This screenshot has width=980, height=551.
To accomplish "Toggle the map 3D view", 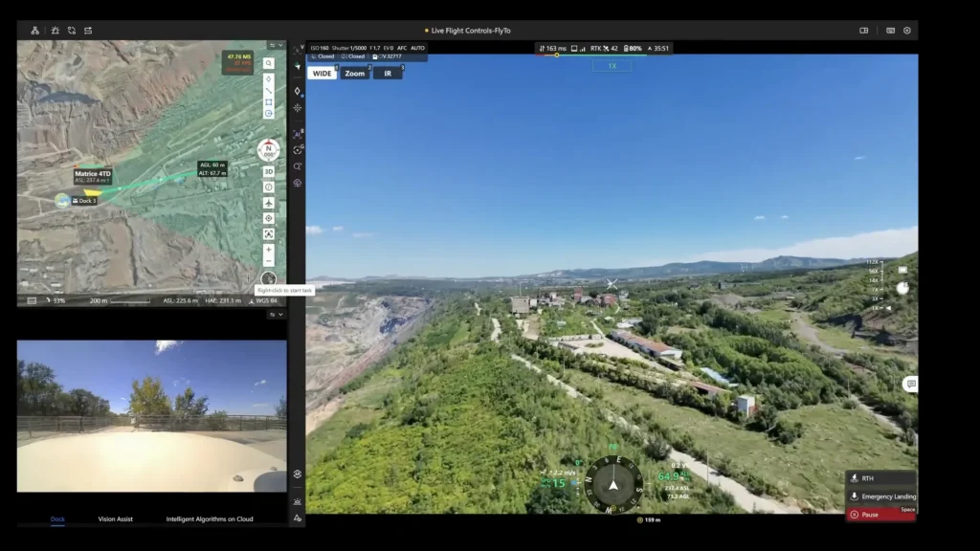I will pos(269,172).
